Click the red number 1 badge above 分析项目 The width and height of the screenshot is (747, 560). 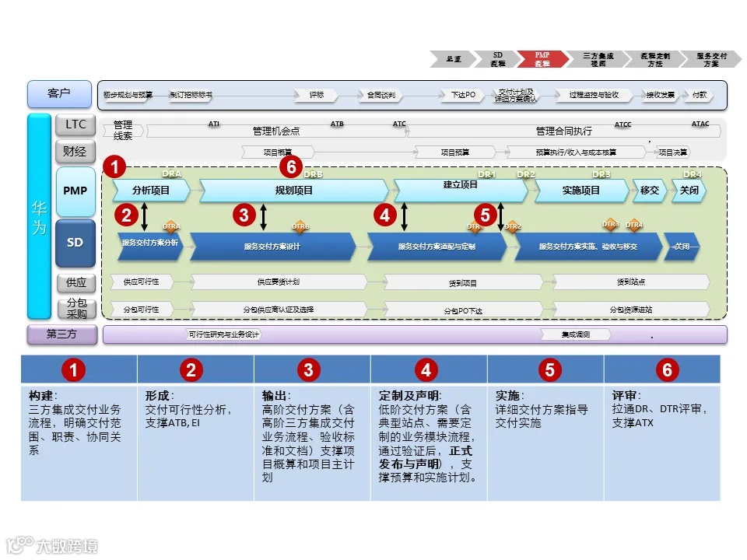(114, 166)
